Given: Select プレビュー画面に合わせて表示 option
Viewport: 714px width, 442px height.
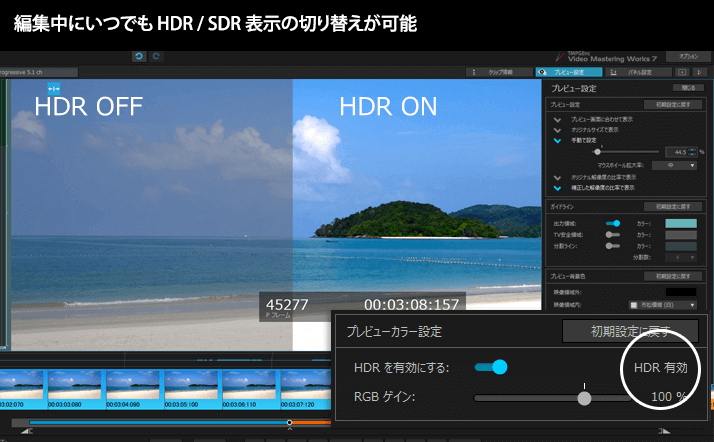Looking at the screenshot, I should click(594, 119).
